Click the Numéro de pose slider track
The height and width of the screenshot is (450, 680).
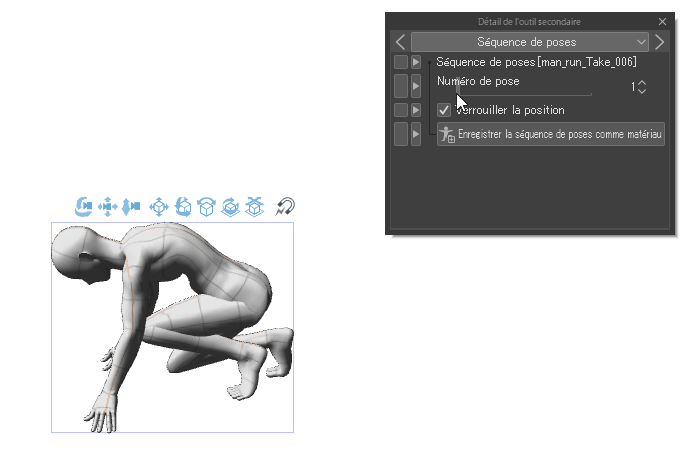point(525,94)
